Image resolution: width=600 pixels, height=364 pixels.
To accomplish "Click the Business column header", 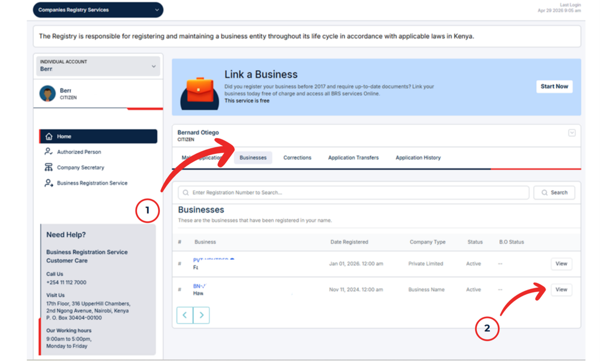I will coord(205,242).
